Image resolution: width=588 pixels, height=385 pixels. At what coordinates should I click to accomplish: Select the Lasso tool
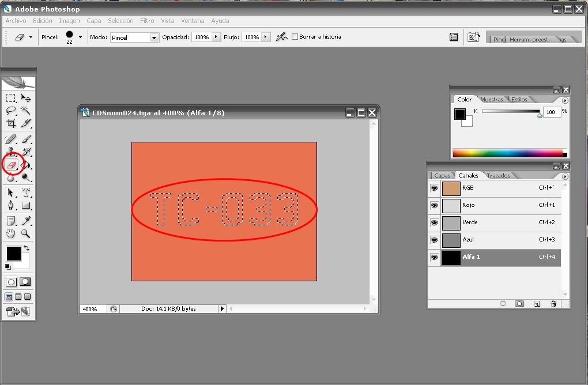(x=11, y=111)
